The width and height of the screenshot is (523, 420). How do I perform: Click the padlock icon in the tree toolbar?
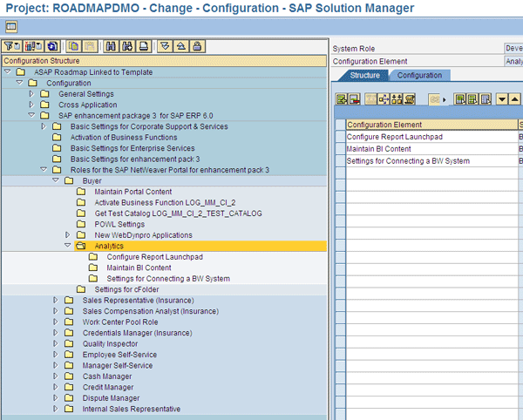pyautogui.click(x=198, y=46)
